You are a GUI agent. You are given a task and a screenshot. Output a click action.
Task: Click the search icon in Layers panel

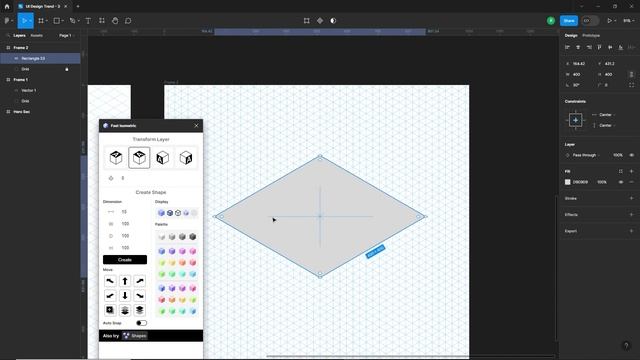pos(8,36)
